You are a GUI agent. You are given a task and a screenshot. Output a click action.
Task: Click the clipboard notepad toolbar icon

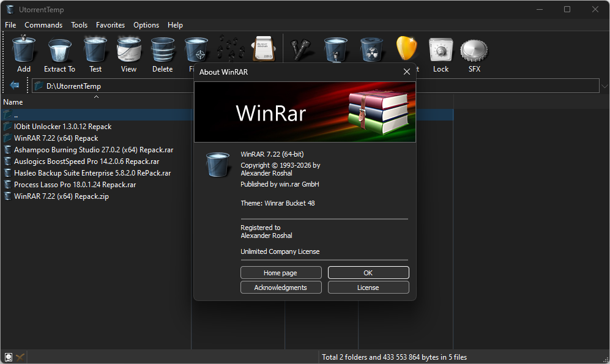pos(264,48)
